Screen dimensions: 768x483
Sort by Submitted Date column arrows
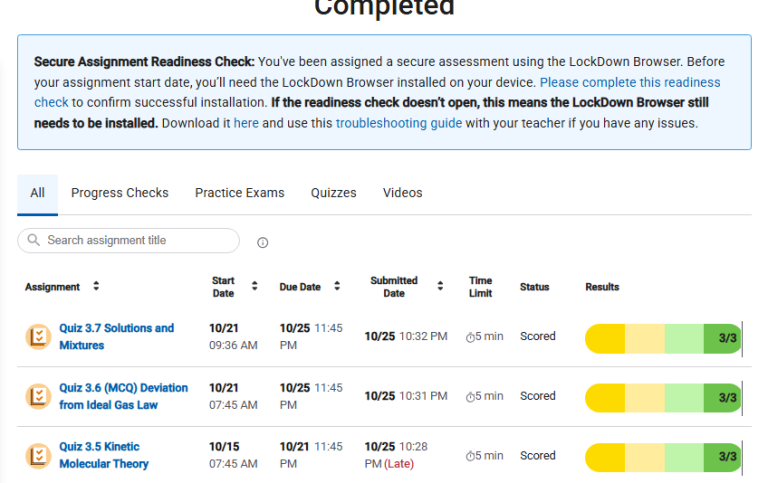[440, 286]
